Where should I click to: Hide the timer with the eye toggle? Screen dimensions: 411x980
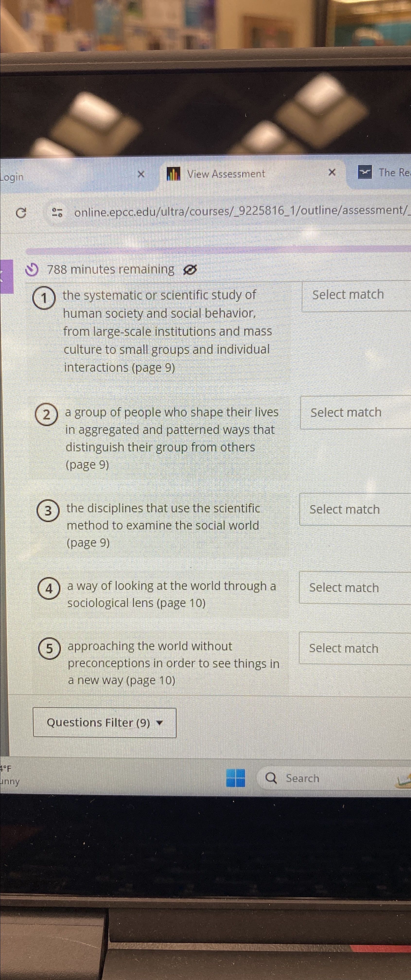[190, 270]
